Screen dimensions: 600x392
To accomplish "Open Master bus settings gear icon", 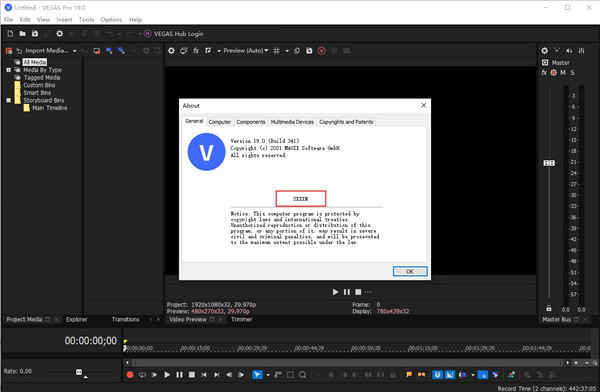I will [x=545, y=51].
